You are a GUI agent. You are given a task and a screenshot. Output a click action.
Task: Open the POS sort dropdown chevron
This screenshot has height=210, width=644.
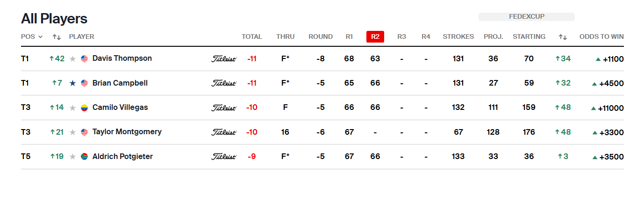[41, 37]
